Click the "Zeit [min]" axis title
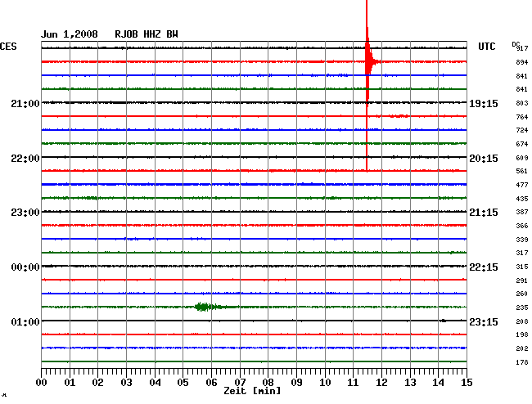This screenshot has width=532, height=404. click(252, 391)
